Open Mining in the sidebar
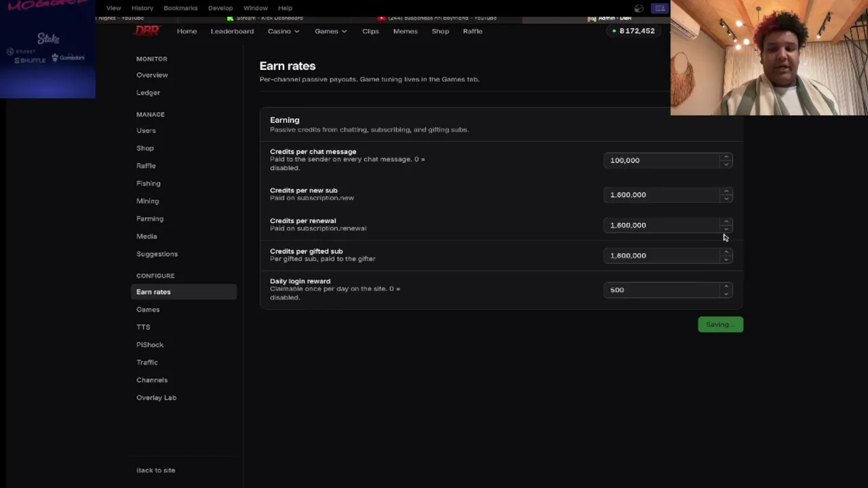Image resolution: width=868 pixels, height=488 pixels. point(147,201)
